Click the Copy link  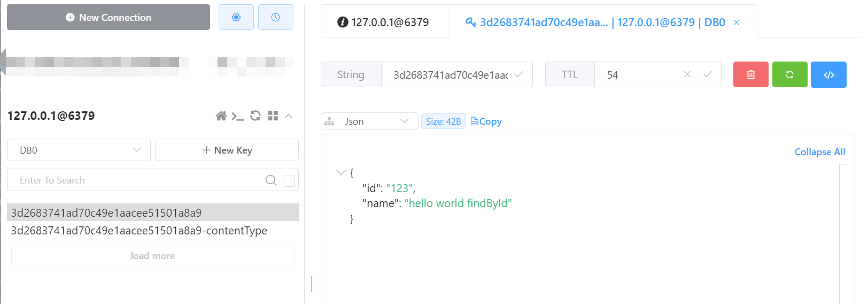(x=486, y=121)
